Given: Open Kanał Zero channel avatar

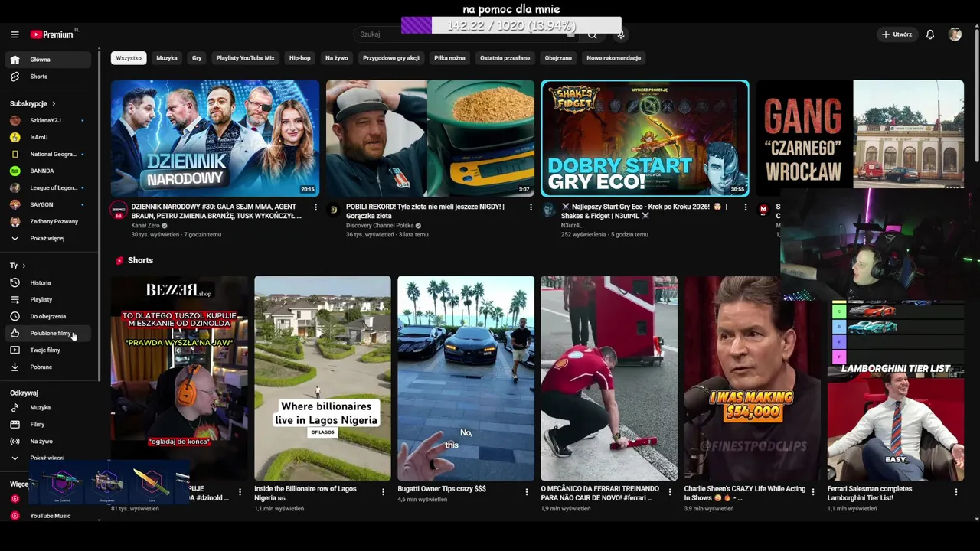Looking at the screenshot, I should pos(119,210).
